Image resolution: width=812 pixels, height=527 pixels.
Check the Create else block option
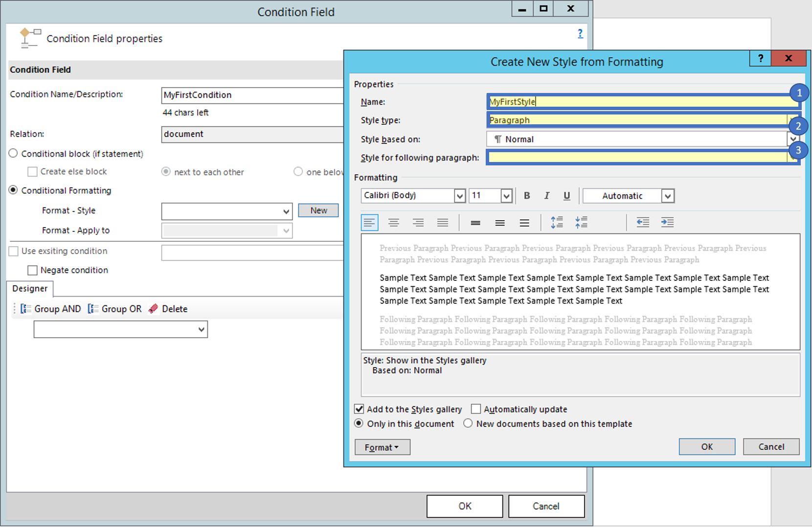(32, 171)
